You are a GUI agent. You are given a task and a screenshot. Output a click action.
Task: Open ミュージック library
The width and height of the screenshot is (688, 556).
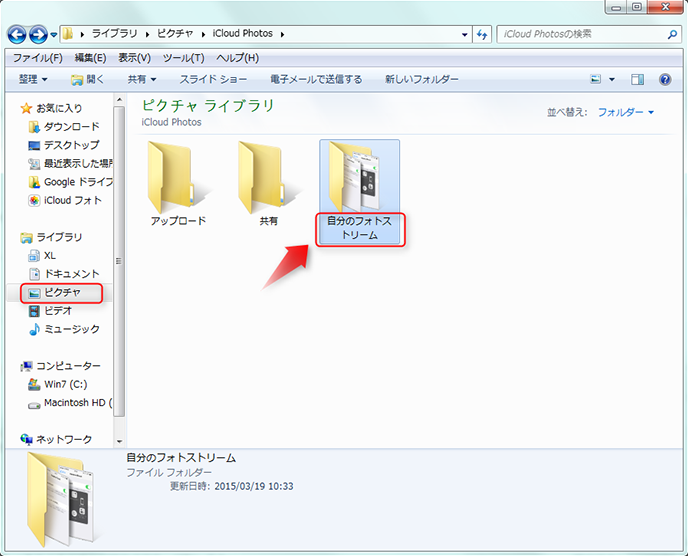pyautogui.click(x=72, y=329)
